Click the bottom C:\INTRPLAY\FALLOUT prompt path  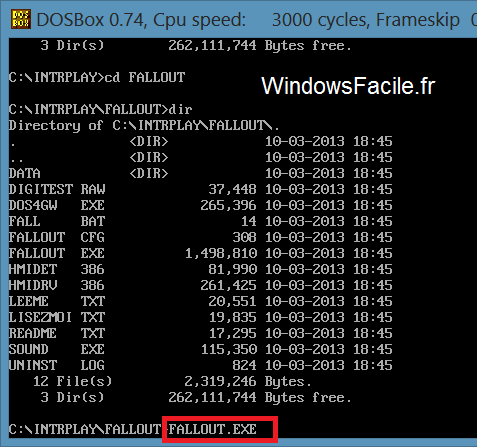click(x=85, y=429)
